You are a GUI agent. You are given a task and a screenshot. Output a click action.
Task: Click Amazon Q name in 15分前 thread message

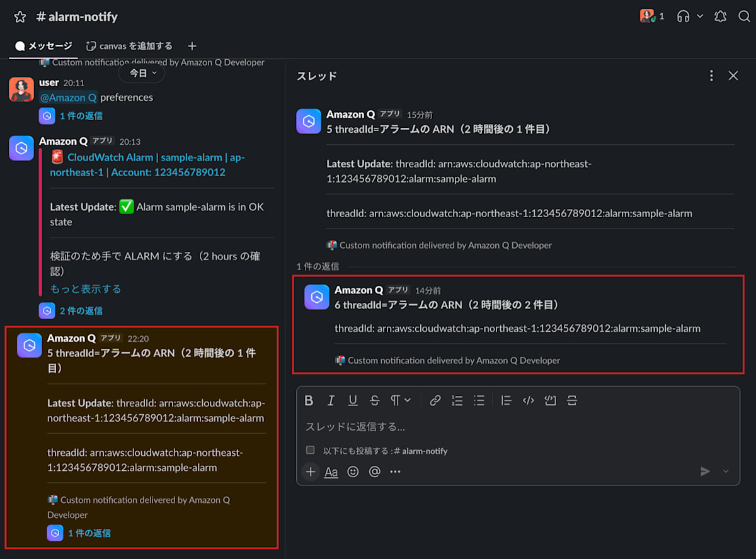tap(350, 114)
